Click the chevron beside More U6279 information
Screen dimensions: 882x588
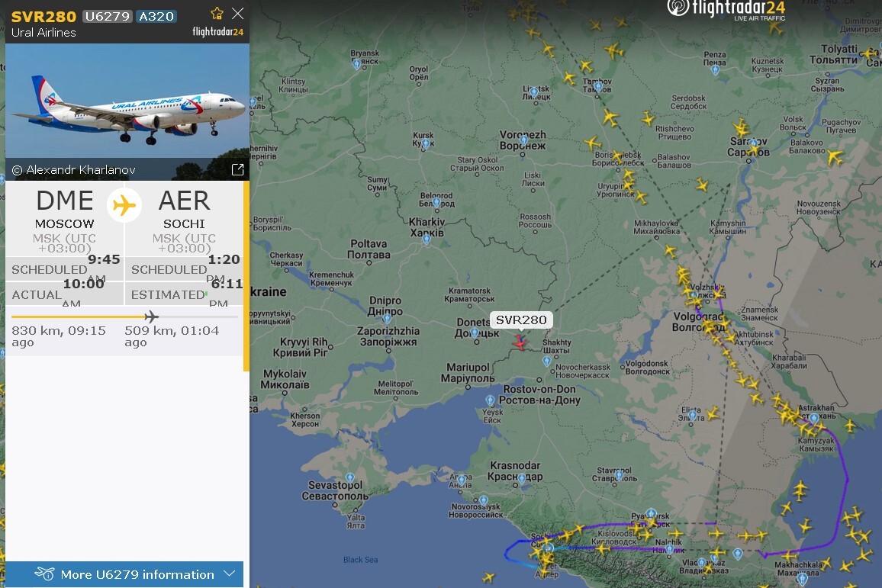(228, 574)
